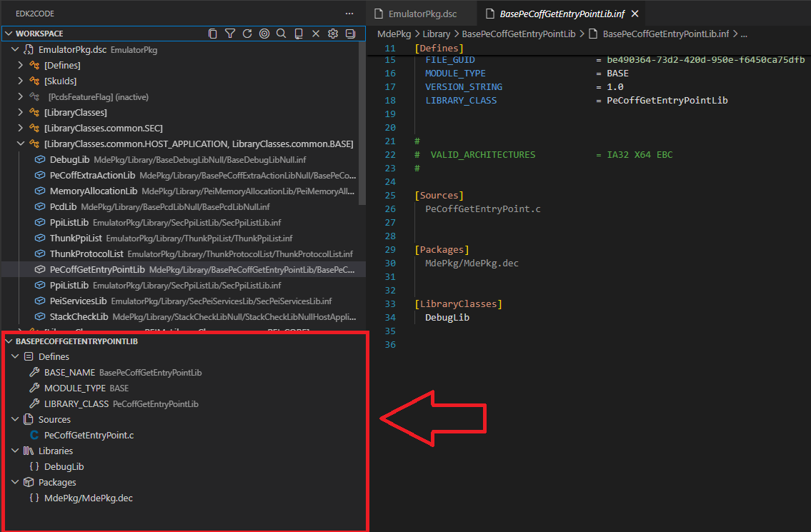Click the MODULE_TYPE line in the editor
811x532 pixels.
(x=527, y=74)
